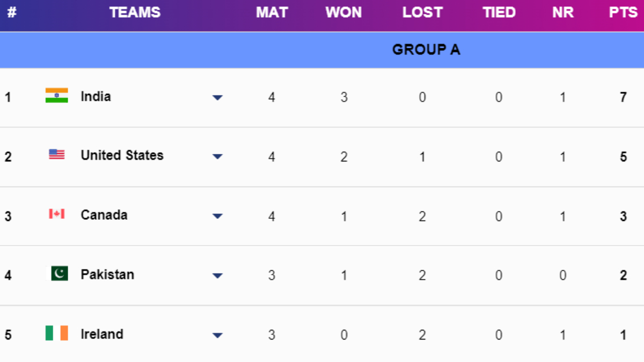The height and width of the screenshot is (362, 644).
Task: Click the GROUP A heading bar
Action: (426, 49)
